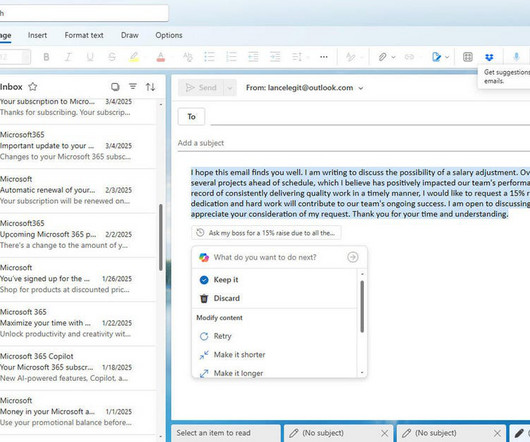The width and height of the screenshot is (530, 442).
Task: Submit the Copilot prompt arrow
Action: 353,257
